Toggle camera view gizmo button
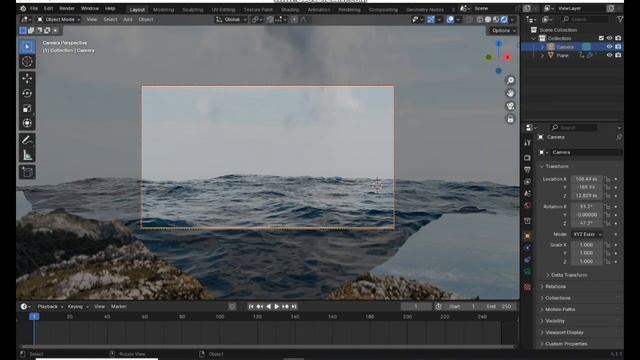Screen dimensions: 640x360 pyautogui.click(x=510, y=106)
